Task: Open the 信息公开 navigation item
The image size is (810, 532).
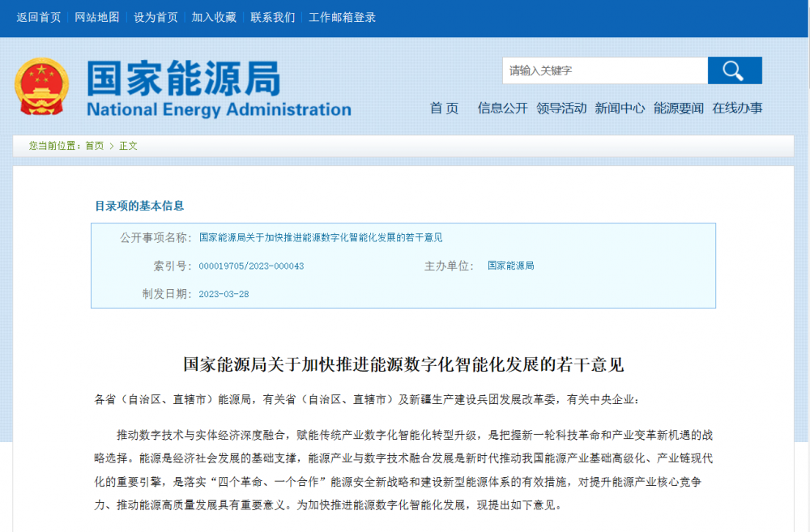Action: click(502, 108)
